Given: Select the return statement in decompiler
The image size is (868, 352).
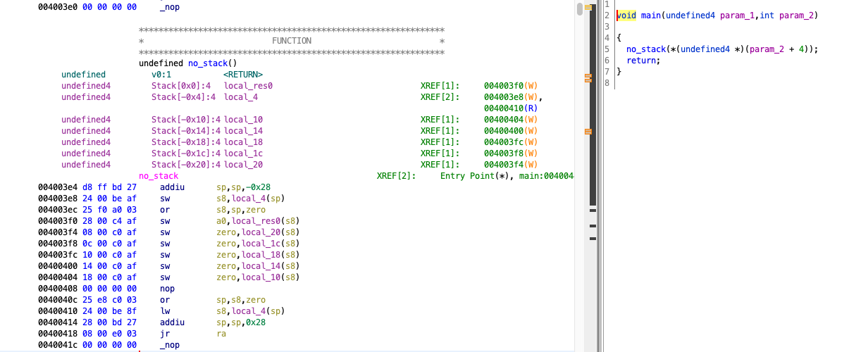Looking at the screenshot, I should [x=643, y=61].
